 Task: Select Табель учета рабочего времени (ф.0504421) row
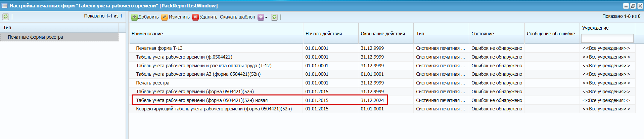[x=382, y=57]
